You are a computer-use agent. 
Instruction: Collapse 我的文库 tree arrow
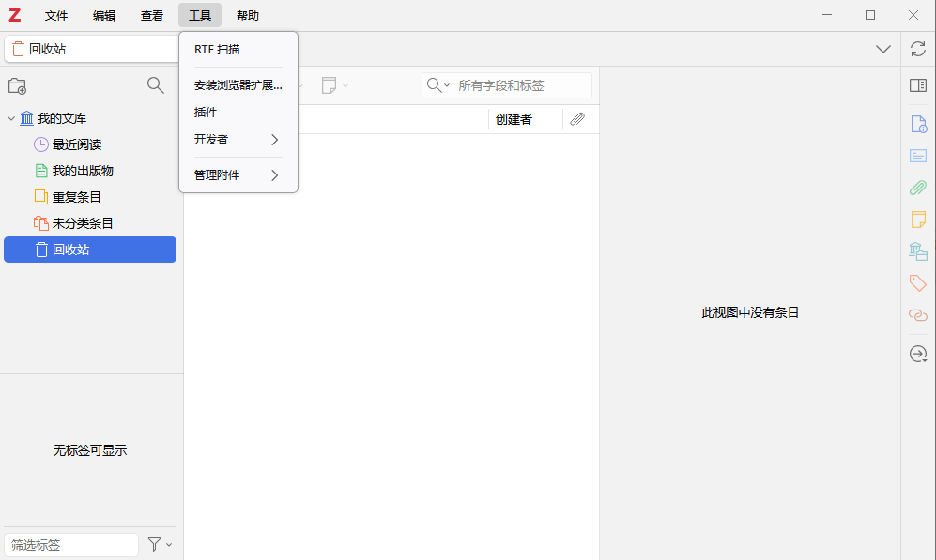(10, 118)
